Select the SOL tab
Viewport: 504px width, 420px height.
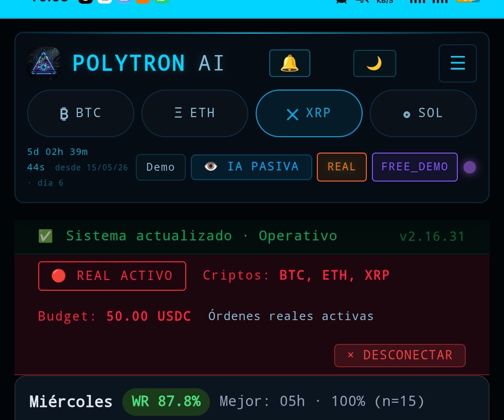(x=423, y=113)
